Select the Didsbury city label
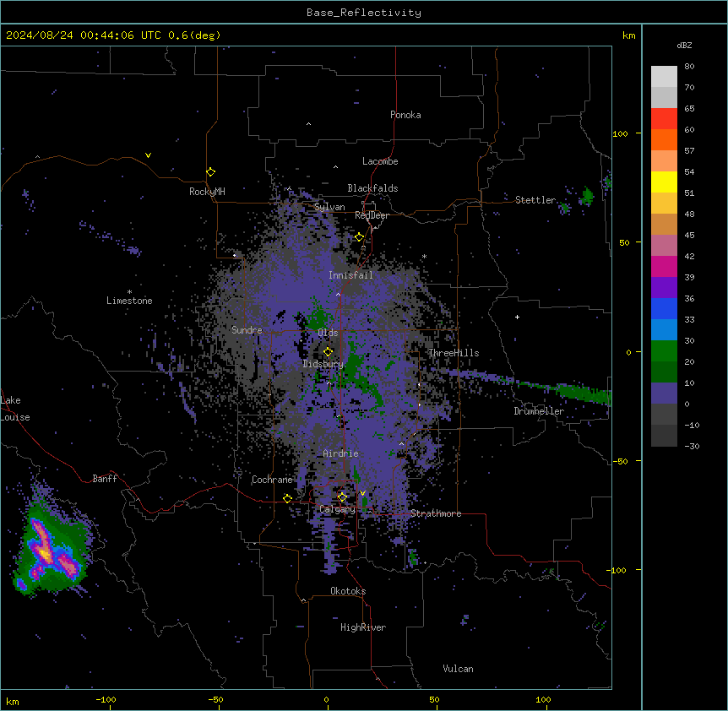728x711 pixels. [x=323, y=364]
